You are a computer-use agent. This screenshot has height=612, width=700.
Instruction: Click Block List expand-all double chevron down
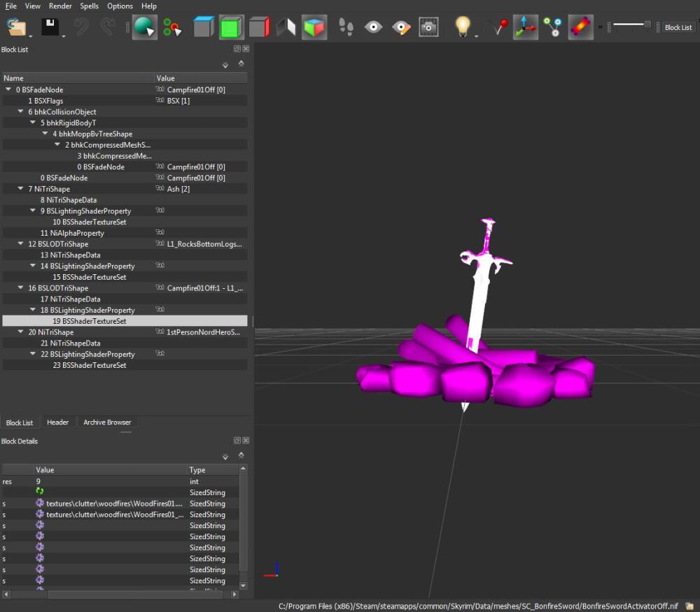(225, 65)
